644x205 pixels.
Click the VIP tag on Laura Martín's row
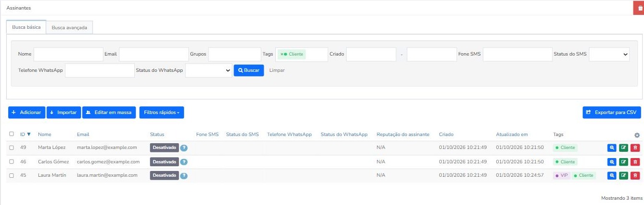coord(562,176)
